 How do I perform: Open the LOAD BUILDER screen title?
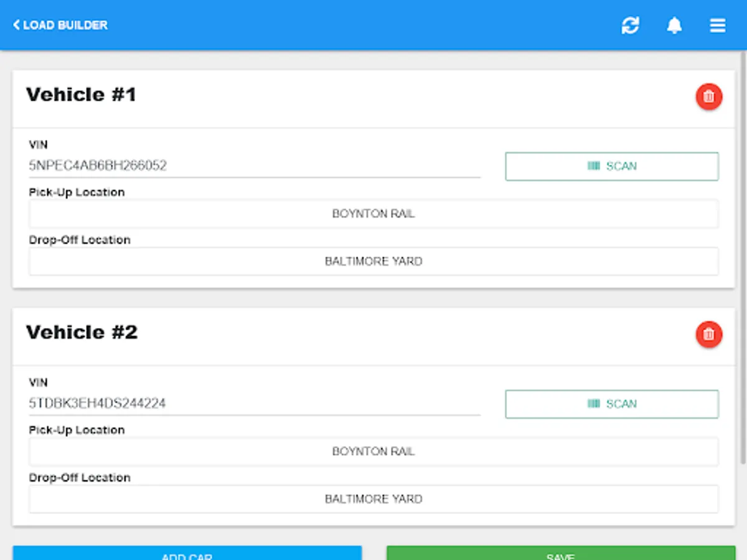tap(65, 25)
